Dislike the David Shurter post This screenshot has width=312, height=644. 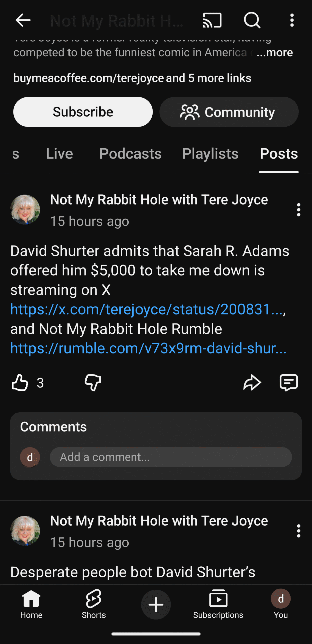point(93,383)
